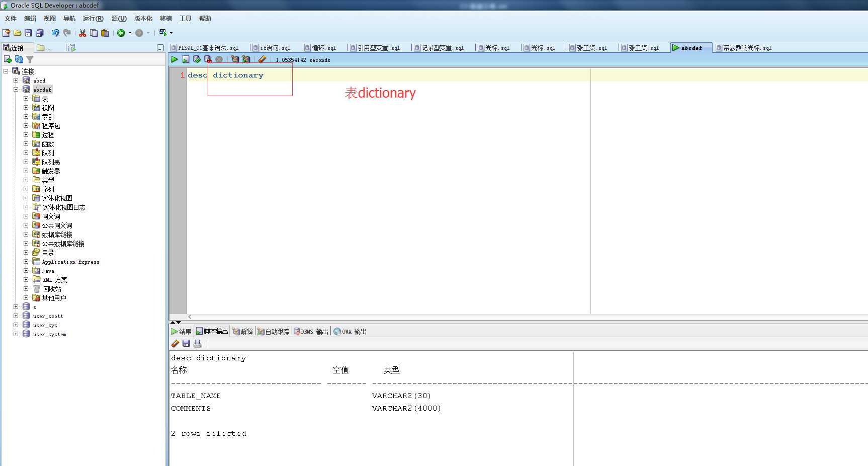Print script output with printer icon
The image size is (868, 466).
197,343
